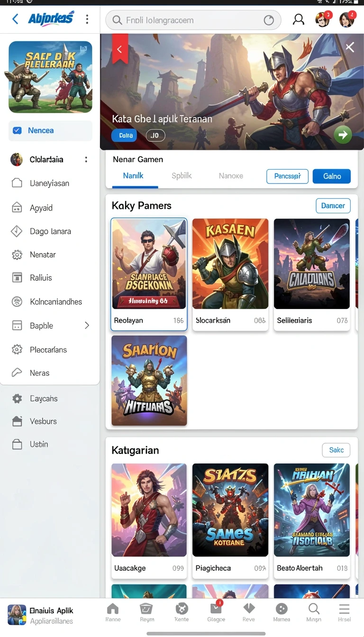Close the hero banner with the X
The width and height of the screenshot is (364, 637).
[350, 47]
